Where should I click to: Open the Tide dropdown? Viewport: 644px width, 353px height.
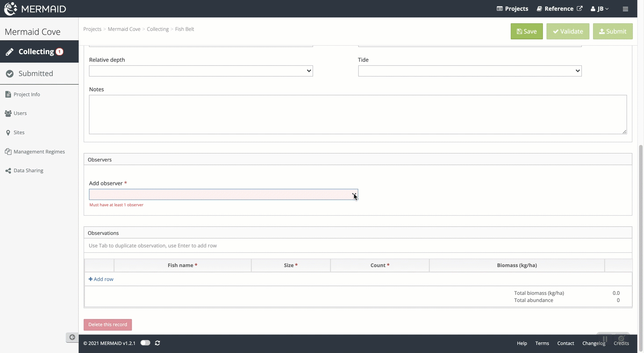(470, 71)
